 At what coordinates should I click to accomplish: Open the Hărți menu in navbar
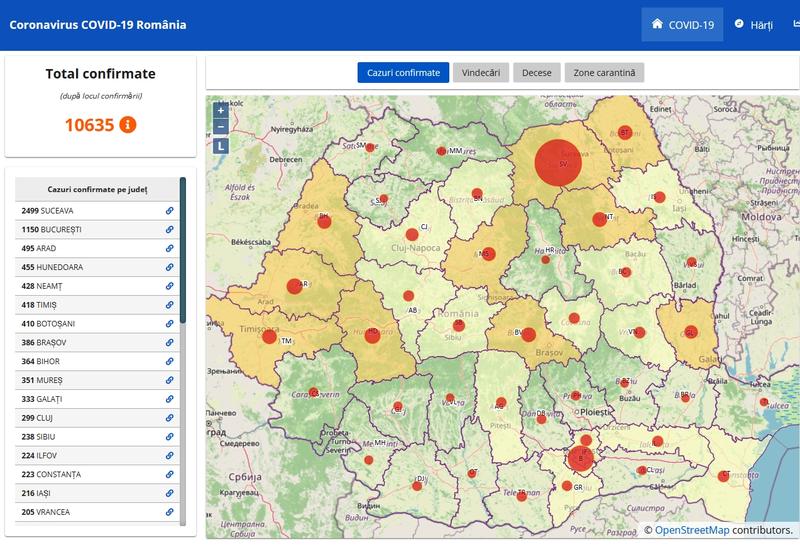point(754,25)
